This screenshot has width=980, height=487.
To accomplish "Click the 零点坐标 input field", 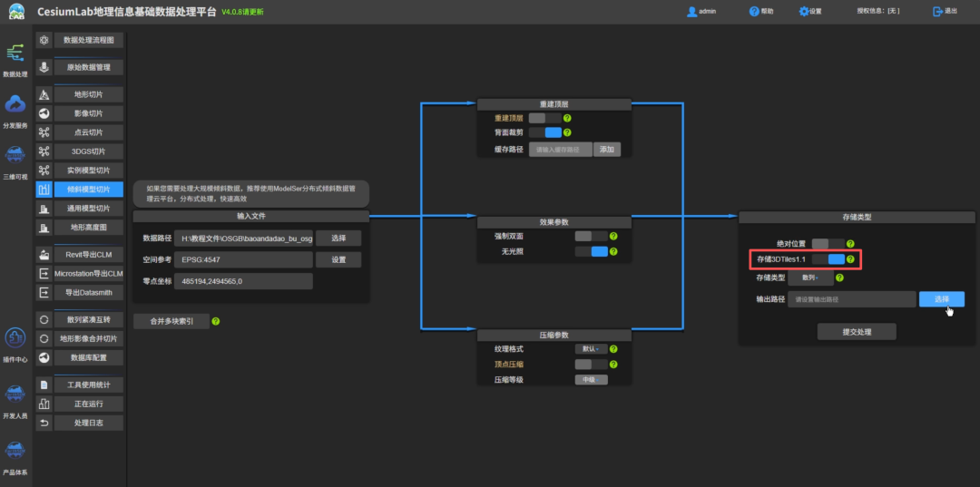I will (243, 281).
